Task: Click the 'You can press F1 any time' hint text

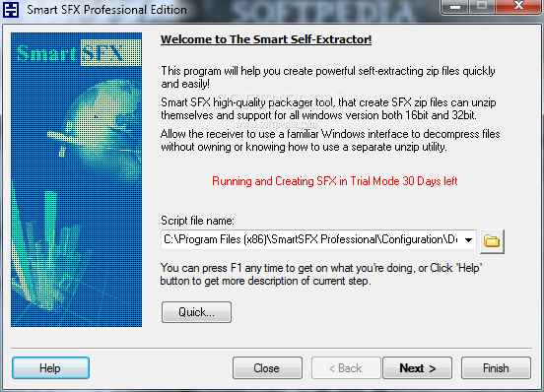Action: click(x=321, y=274)
